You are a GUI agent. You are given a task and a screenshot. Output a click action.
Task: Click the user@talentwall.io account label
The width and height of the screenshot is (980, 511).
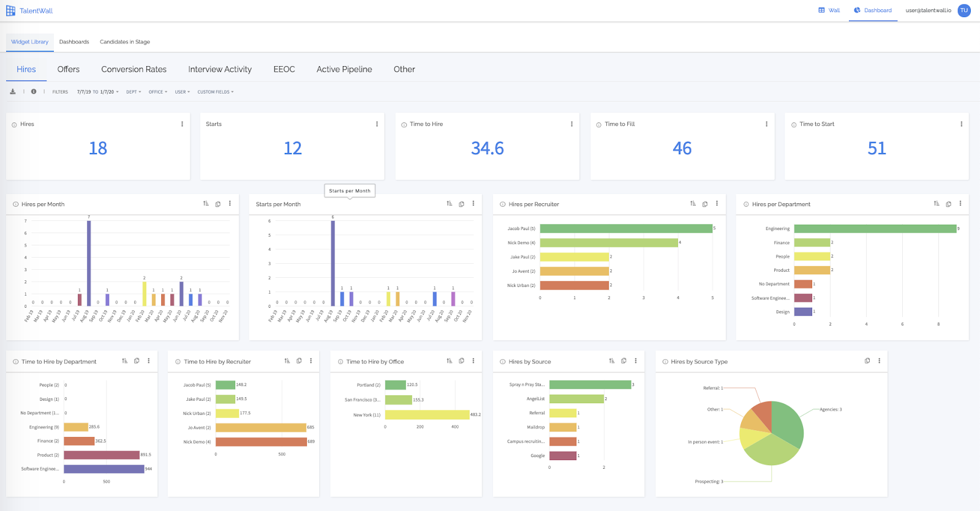pos(929,10)
